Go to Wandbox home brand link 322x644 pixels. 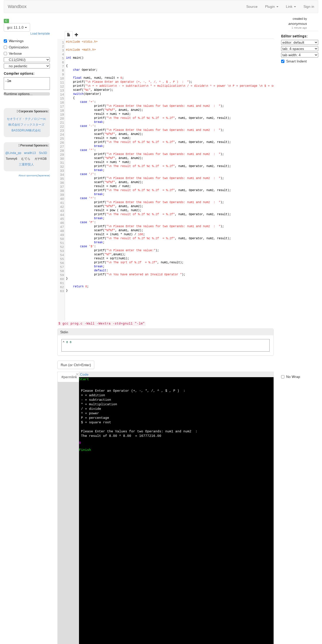click(17, 7)
